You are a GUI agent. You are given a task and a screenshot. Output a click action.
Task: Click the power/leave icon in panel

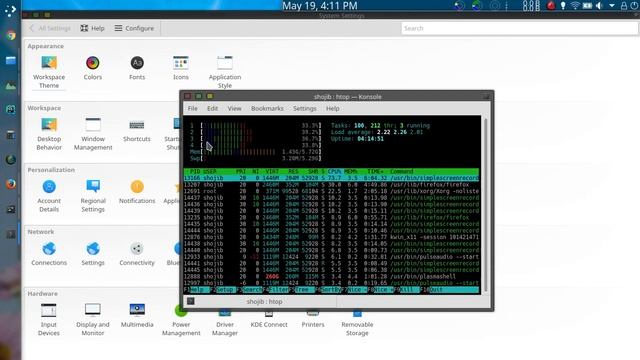[635, 6]
